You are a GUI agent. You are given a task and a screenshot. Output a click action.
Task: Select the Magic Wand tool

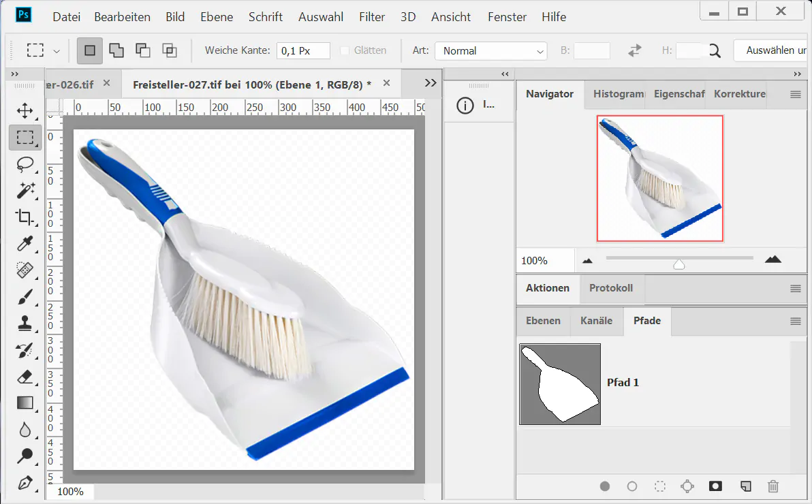click(25, 190)
